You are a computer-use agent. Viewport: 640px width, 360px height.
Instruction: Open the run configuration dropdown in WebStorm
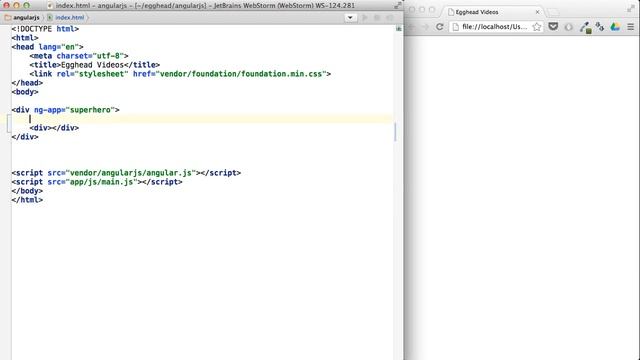350,18
